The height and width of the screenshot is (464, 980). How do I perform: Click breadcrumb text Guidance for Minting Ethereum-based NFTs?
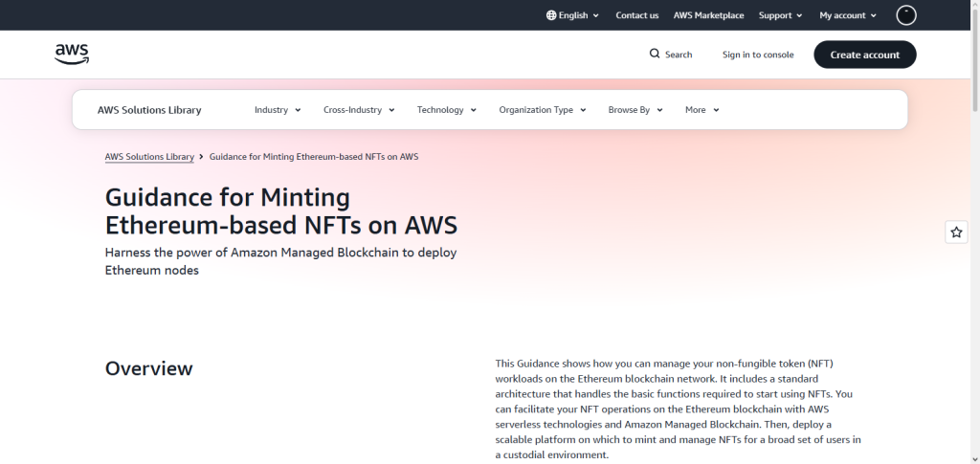click(314, 157)
